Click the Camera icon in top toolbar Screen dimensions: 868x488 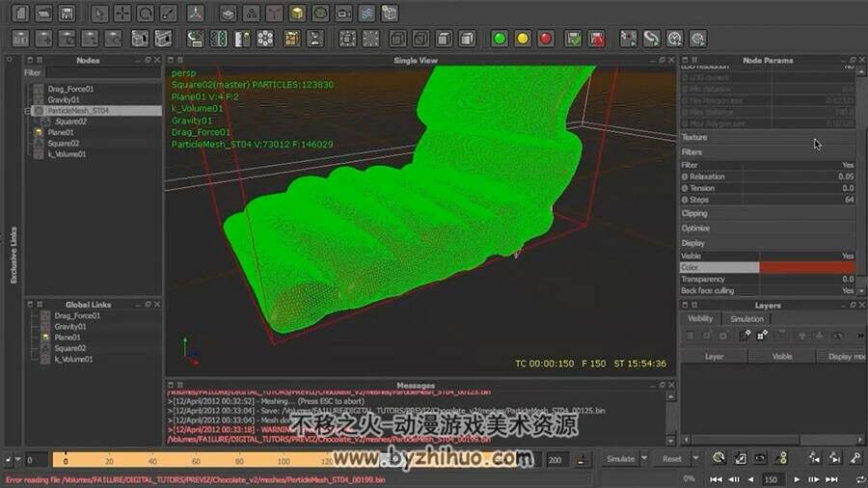point(343,13)
